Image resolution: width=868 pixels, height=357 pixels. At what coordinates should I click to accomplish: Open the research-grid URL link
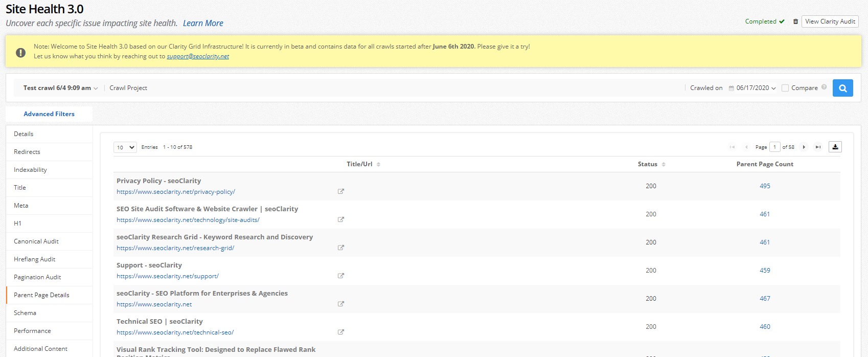[175, 248]
